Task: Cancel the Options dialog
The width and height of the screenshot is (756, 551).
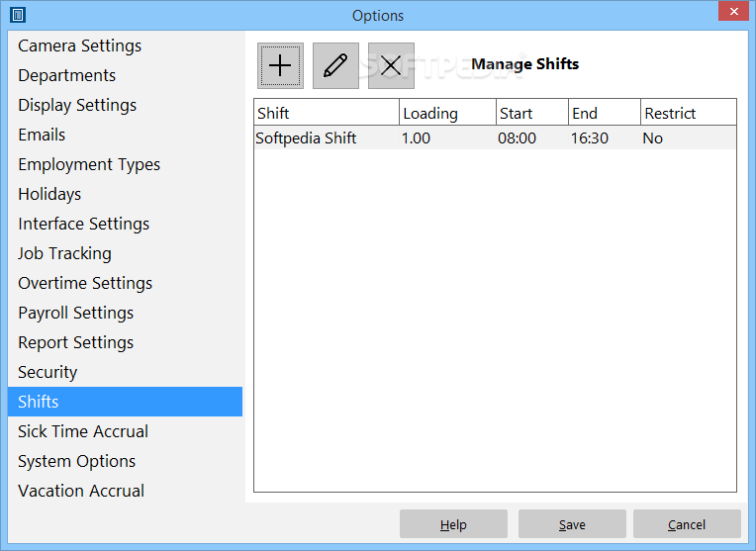Action: (687, 524)
